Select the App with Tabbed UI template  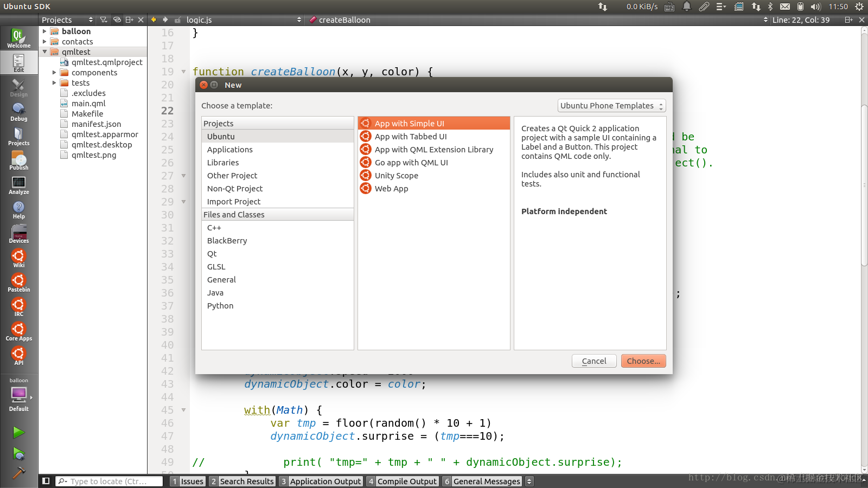pyautogui.click(x=434, y=137)
